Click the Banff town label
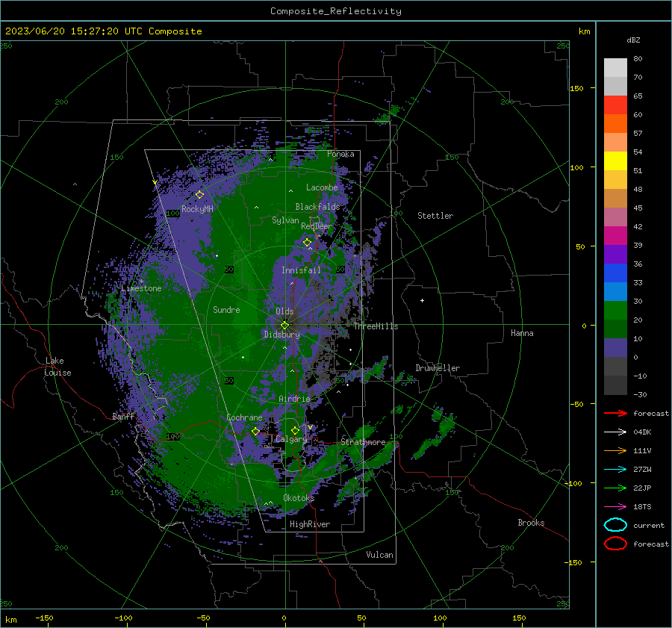The width and height of the screenshot is (672, 628). (x=123, y=416)
